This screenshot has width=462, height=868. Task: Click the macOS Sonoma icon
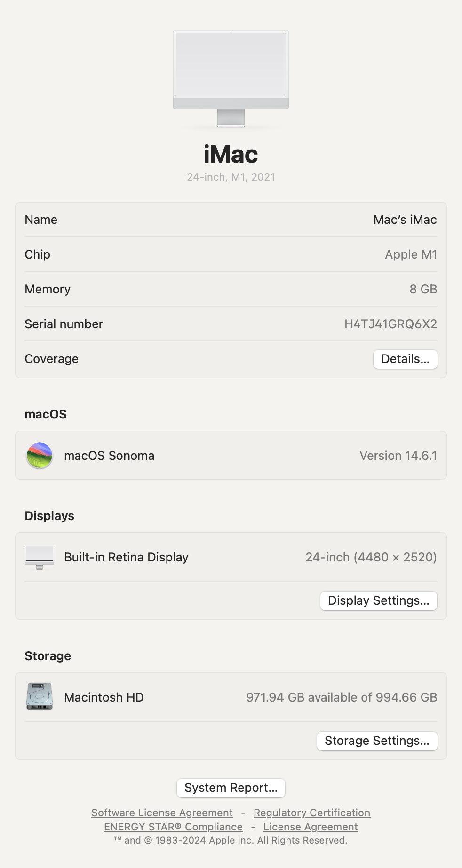tap(40, 455)
